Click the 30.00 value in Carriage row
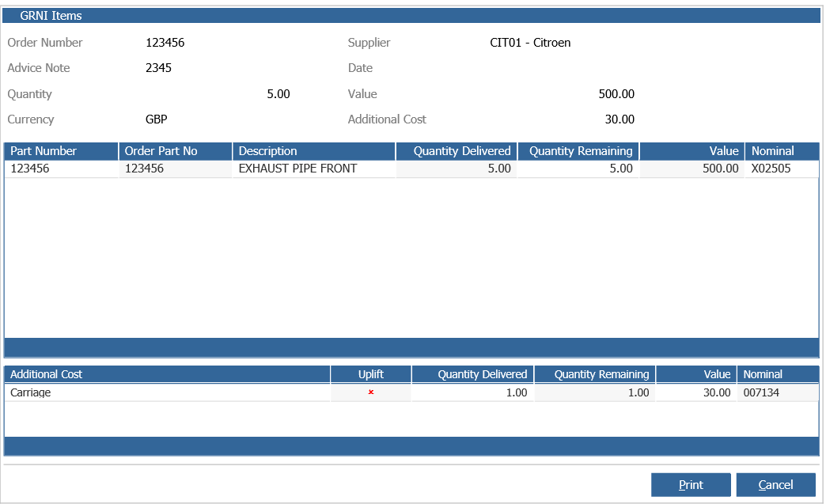Image resolution: width=826 pixels, height=504 pixels. coord(717,392)
